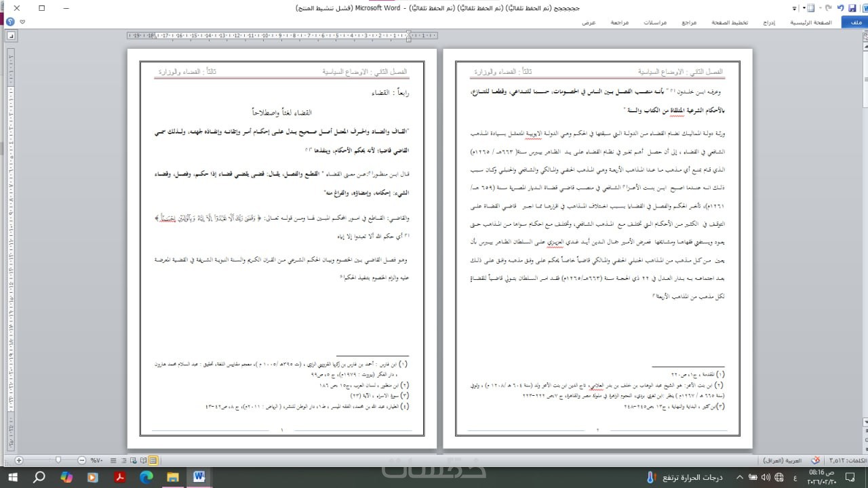The width and height of the screenshot is (868, 488).
Task: Open the clock and date 08:16
Action: coord(821,477)
